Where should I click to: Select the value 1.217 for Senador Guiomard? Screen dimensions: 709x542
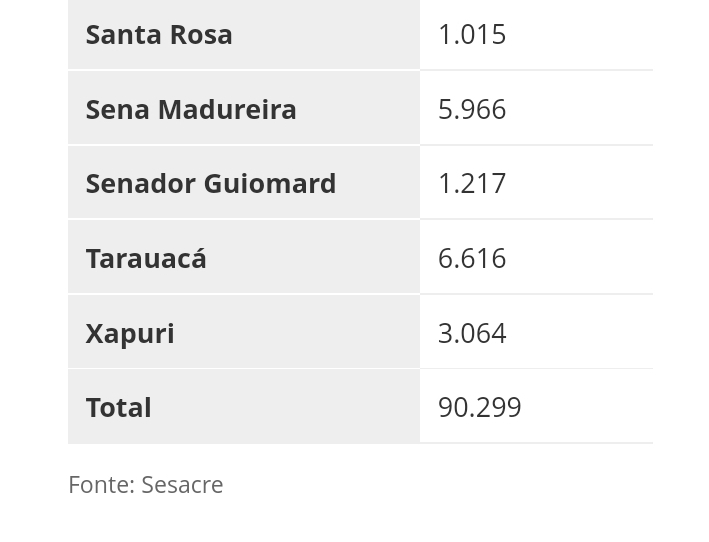coord(472,184)
